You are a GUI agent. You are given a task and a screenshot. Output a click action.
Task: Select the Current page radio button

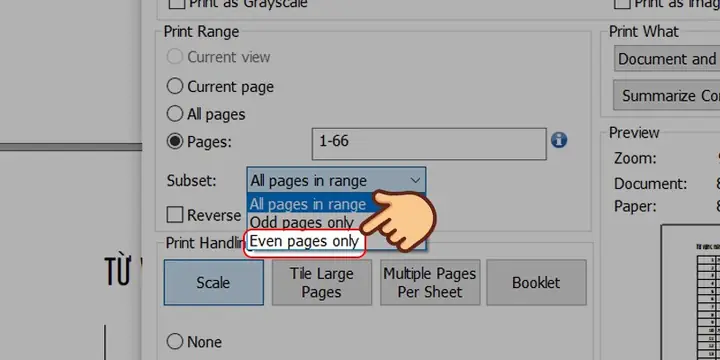tap(175, 86)
